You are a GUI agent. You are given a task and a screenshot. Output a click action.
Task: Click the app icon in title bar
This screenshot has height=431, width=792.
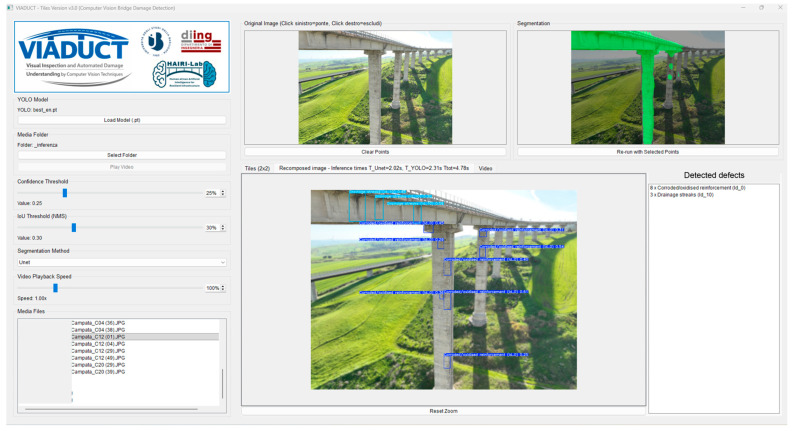tap(10, 8)
